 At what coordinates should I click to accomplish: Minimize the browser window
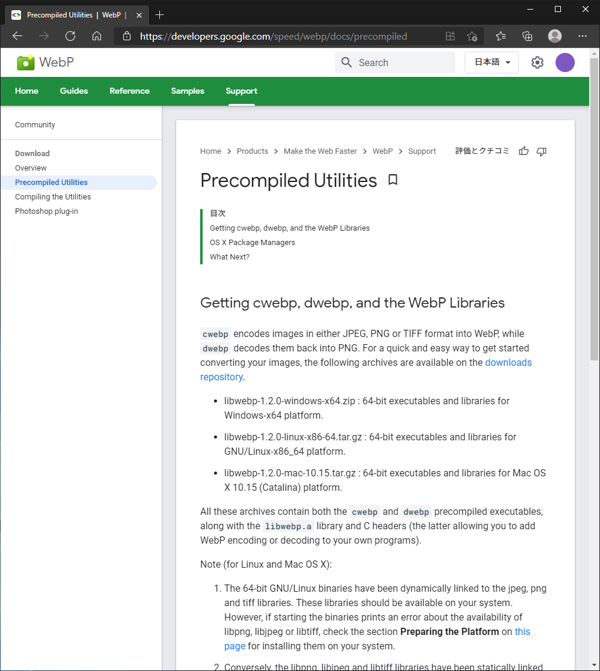pos(530,9)
